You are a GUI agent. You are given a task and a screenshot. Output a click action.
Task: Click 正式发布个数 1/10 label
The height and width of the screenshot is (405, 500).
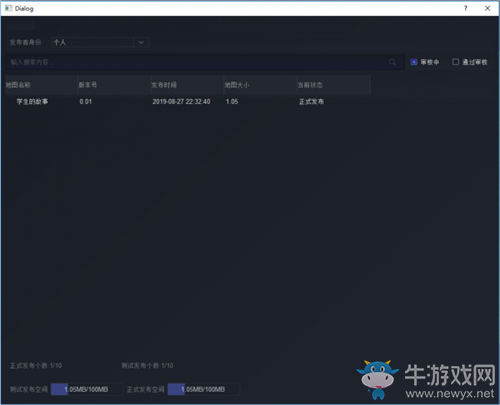[36, 366]
